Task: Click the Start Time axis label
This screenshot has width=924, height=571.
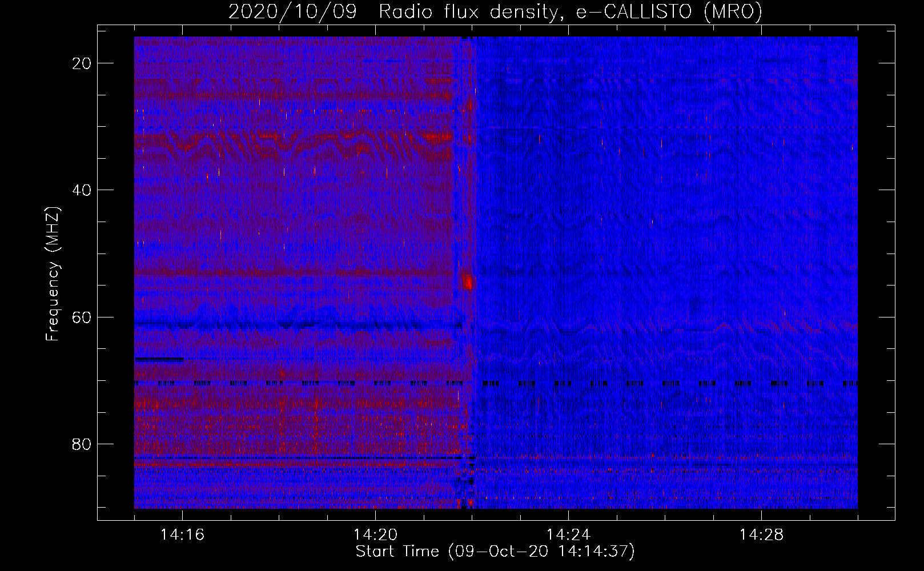Action: tap(495, 552)
